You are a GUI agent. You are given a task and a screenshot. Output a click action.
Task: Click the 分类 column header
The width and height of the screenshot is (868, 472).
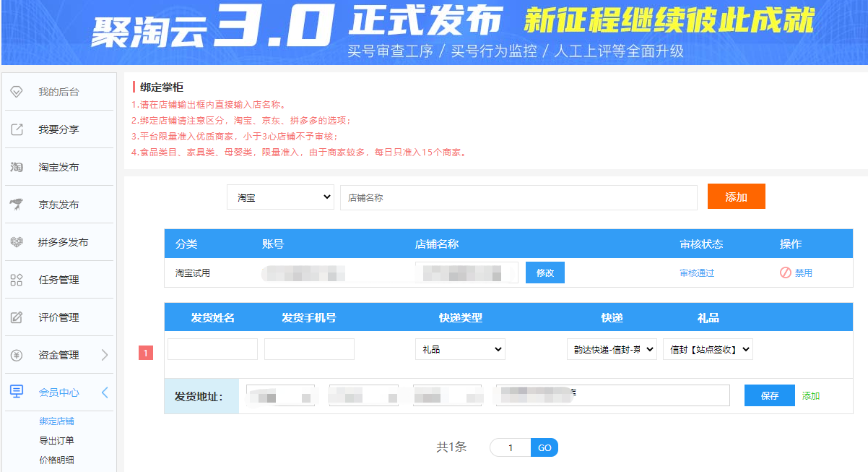186,244
